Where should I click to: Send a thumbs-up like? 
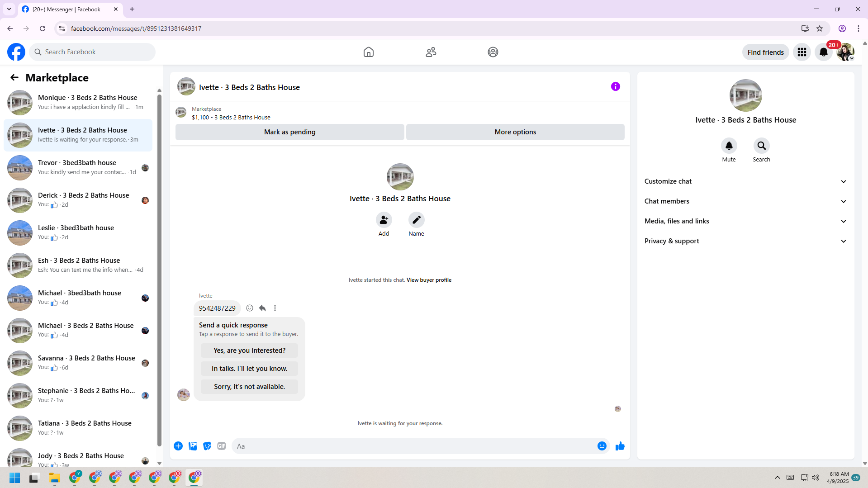pos(620,446)
